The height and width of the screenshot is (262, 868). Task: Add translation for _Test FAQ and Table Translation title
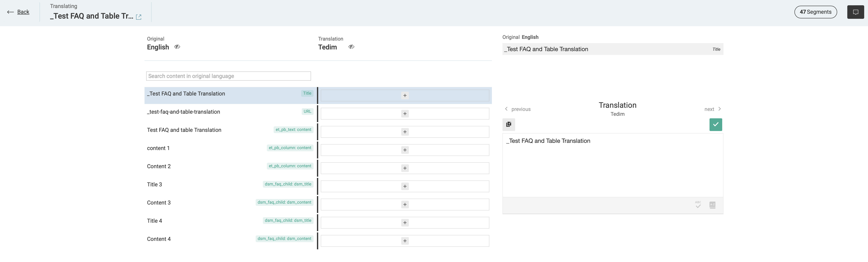tap(405, 96)
